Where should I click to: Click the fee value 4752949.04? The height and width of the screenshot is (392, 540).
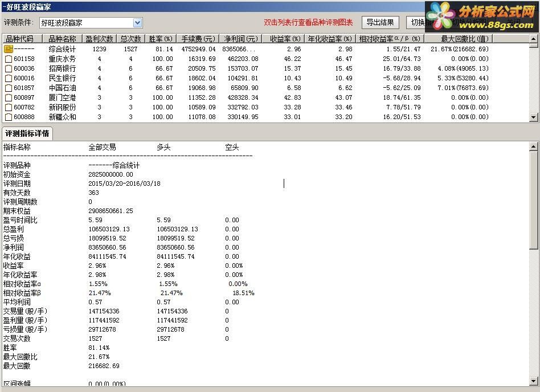click(199, 49)
